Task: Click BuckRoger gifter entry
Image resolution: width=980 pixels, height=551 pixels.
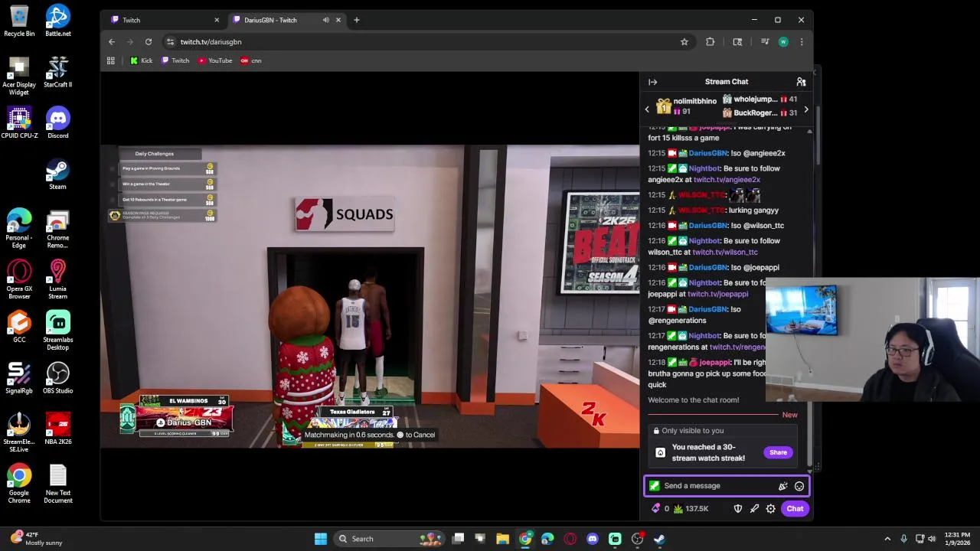Action: coord(759,113)
